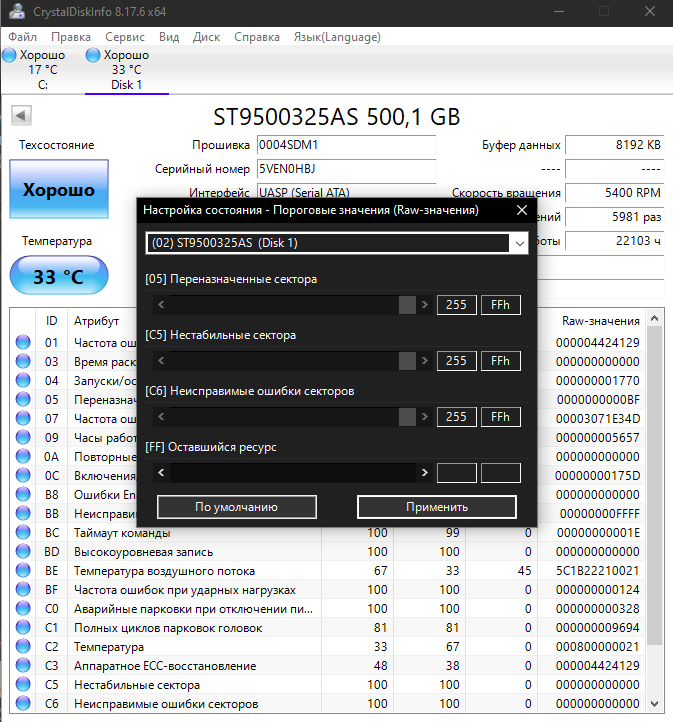Click the CrystalDiskInfo app icon in title bar
The height and width of the screenshot is (722, 673).
(x=17, y=11)
